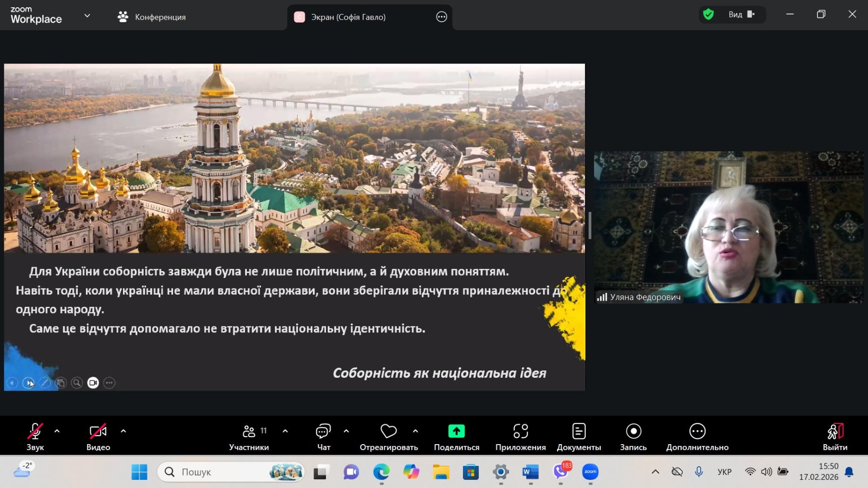The image size is (868, 488).
Task: Open Дополнительно more options
Action: click(x=697, y=436)
